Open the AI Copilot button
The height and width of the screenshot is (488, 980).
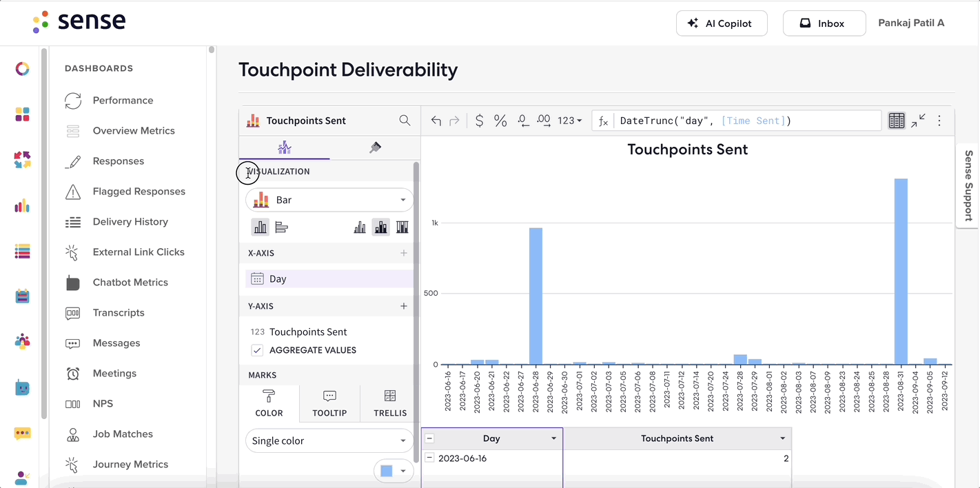tap(723, 23)
